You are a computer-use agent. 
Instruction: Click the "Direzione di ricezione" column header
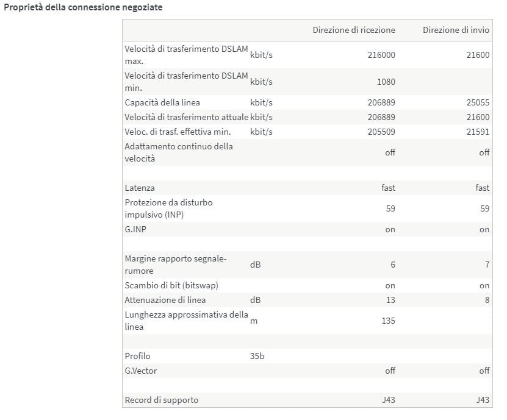(x=354, y=30)
